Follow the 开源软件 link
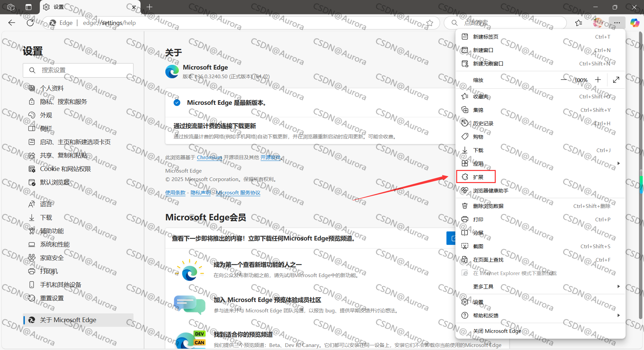644x350 pixels. pyautogui.click(x=270, y=157)
